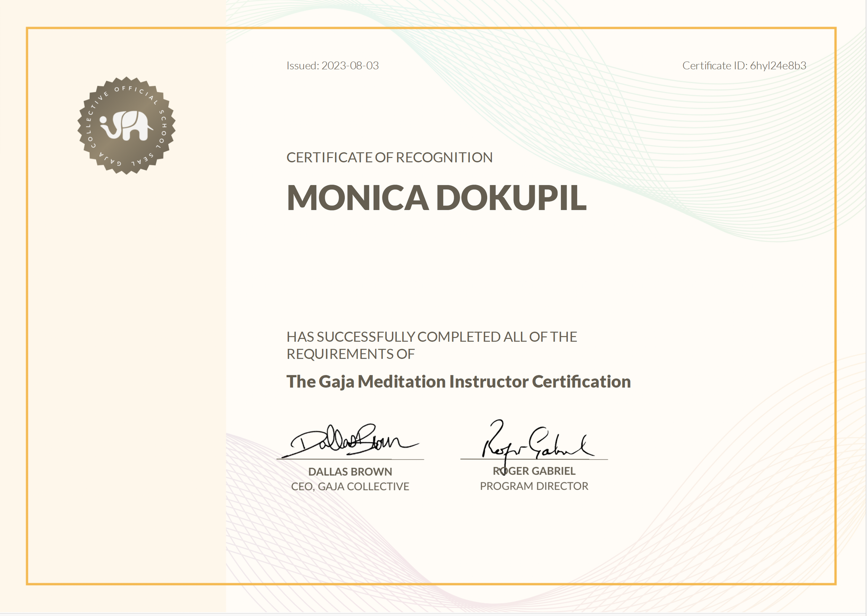Screen dimensions: 867x616
Task: Click the Program Director title text
Action: [534, 486]
